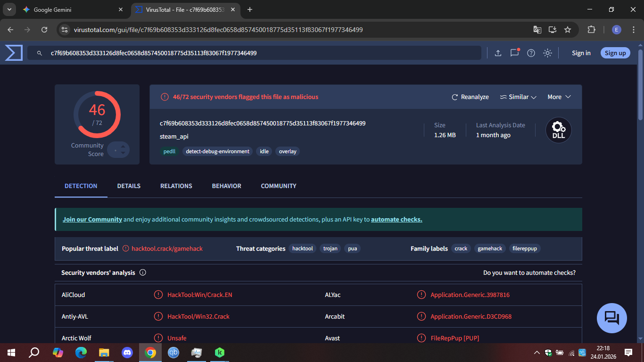Select the filereppup family label chip
This screenshot has height=362, width=644.
point(525,248)
